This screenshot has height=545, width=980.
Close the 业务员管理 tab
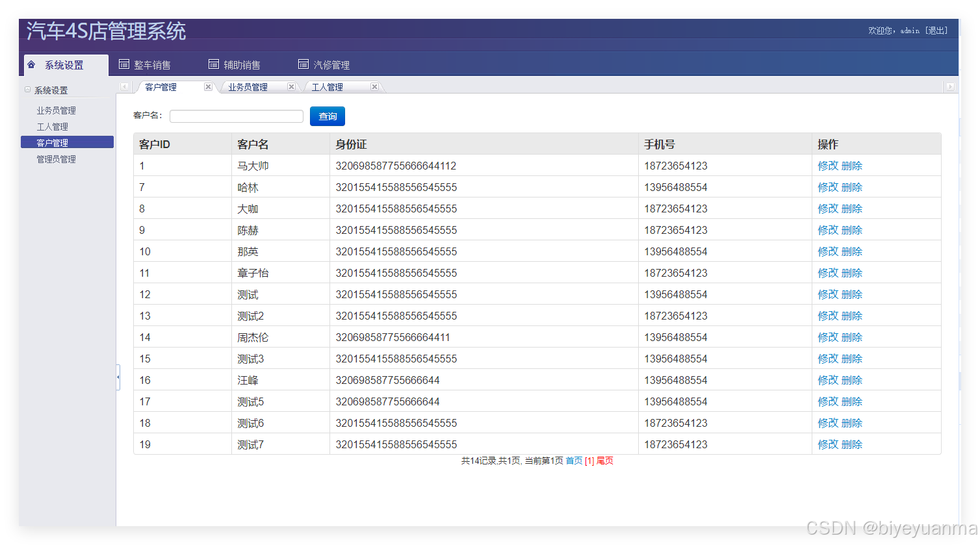click(x=291, y=86)
